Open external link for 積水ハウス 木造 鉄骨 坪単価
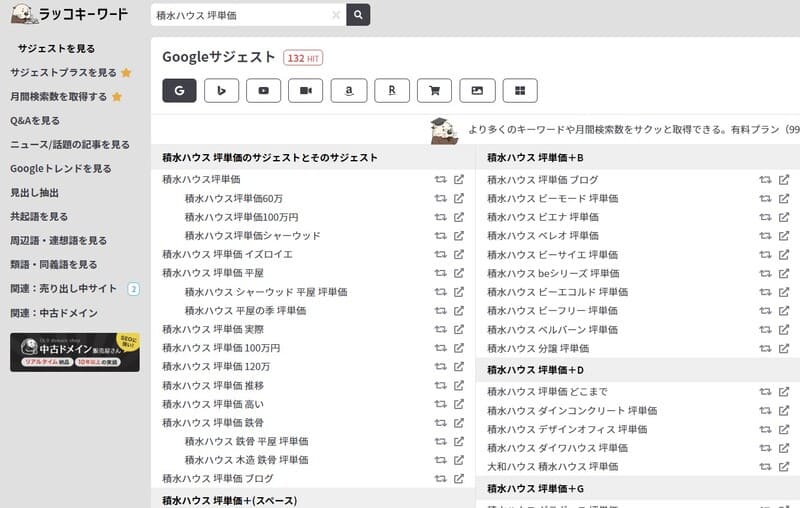 click(x=459, y=460)
